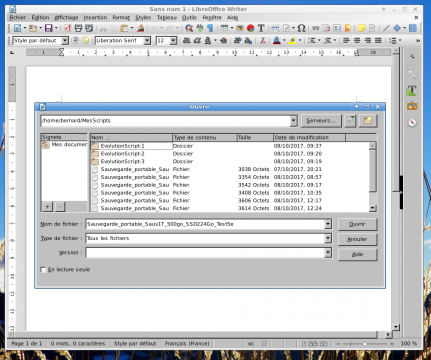Image resolution: width=431 pixels, height=360 pixels.
Task: Expand the folder path dropdown
Action: (293, 121)
